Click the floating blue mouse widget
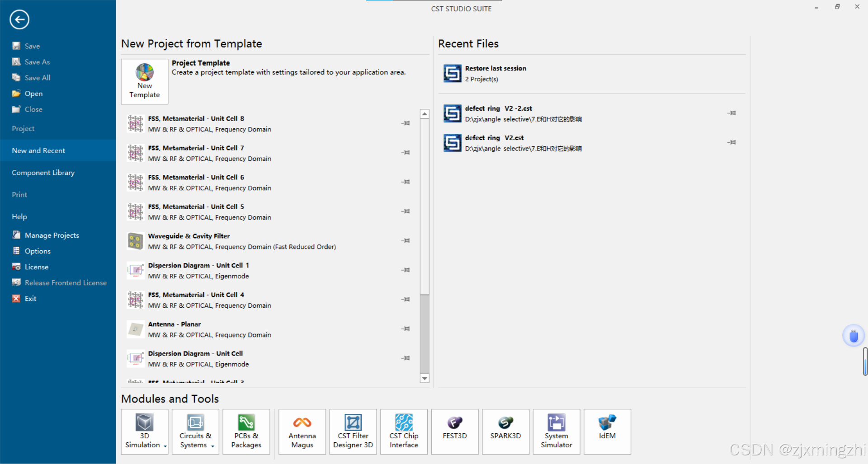Viewport: 868px width, 464px height. click(854, 336)
